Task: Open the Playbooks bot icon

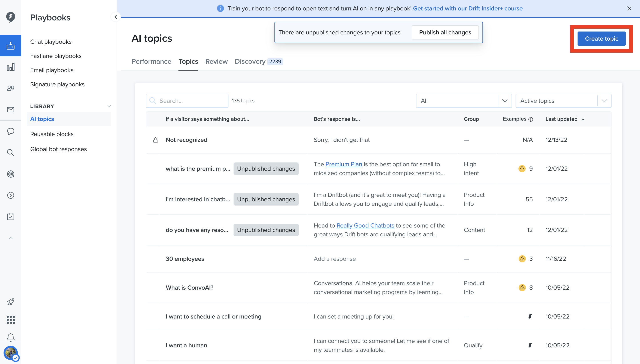Action: pos(10,46)
